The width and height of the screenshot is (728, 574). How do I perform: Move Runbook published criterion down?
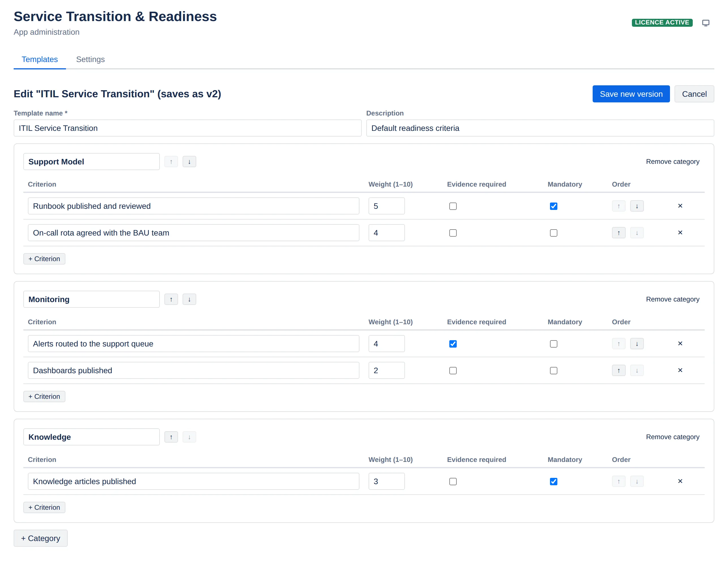click(x=637, y=206)
